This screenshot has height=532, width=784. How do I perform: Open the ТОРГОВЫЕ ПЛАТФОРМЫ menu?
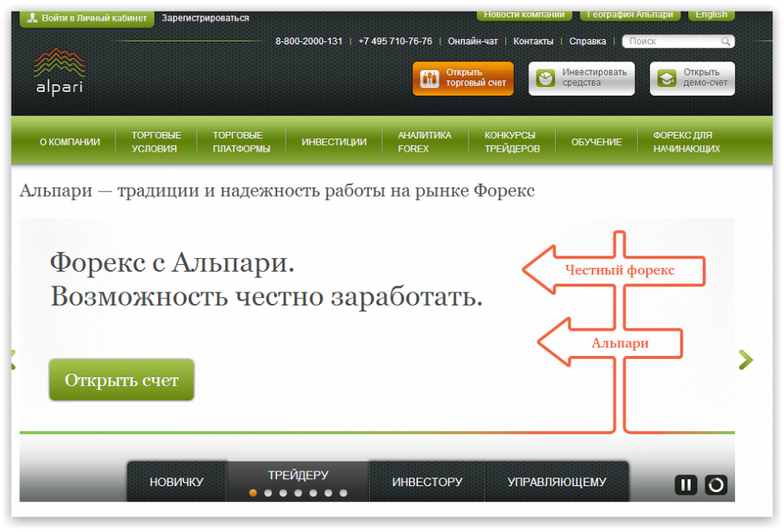[x=241, y=142]
